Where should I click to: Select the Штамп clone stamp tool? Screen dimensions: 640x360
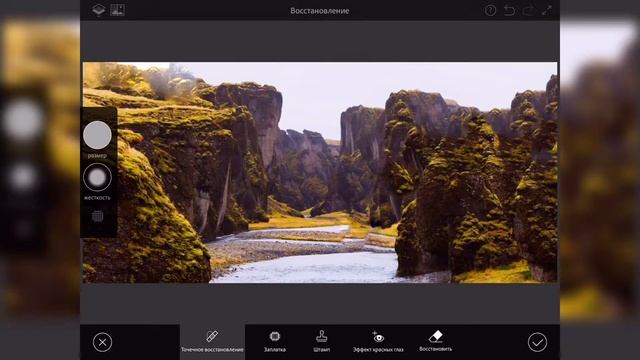322,341
